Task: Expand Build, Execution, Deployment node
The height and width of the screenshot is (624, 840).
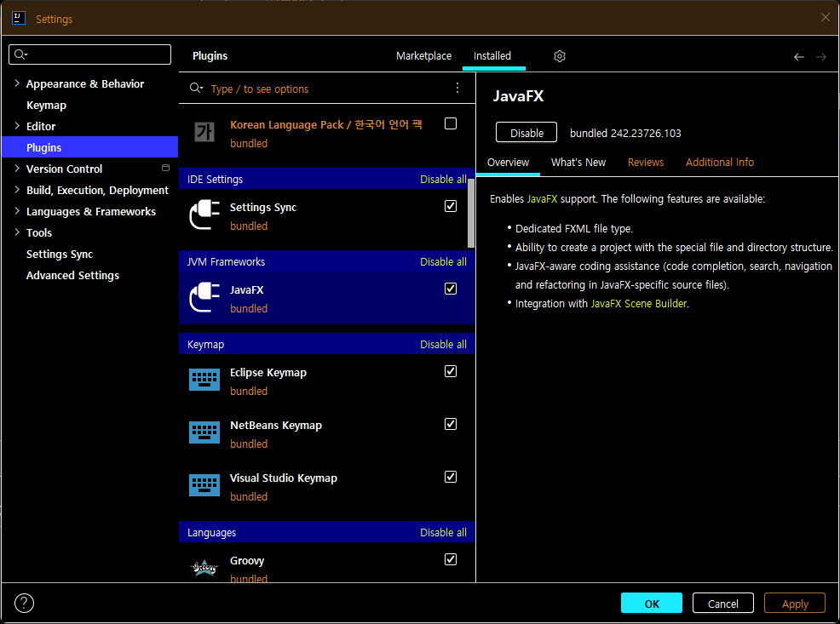Action: coord(16,190)
